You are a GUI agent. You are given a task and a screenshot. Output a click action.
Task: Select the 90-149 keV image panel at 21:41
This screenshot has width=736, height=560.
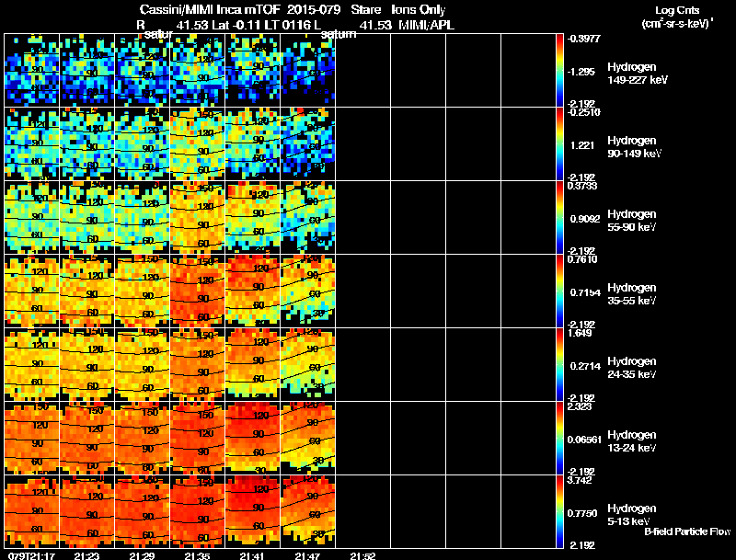click(252, 143)
